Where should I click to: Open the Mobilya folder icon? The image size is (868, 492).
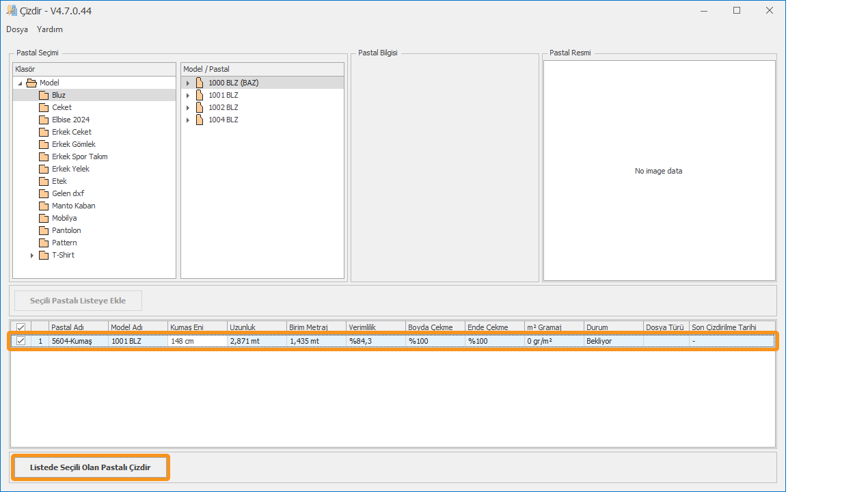click(x=44, y=218)
